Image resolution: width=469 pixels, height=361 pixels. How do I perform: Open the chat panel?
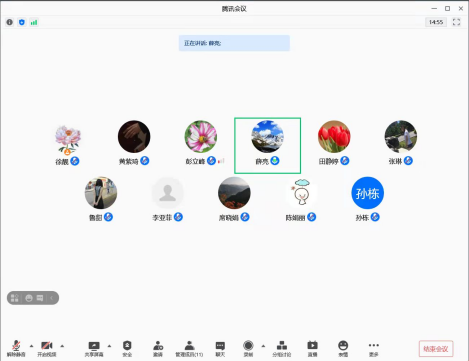pos(220,348)
